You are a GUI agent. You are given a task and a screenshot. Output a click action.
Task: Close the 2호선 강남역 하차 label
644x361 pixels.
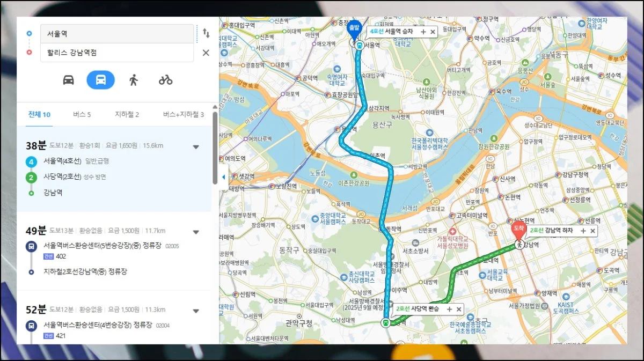click(592, 231)
